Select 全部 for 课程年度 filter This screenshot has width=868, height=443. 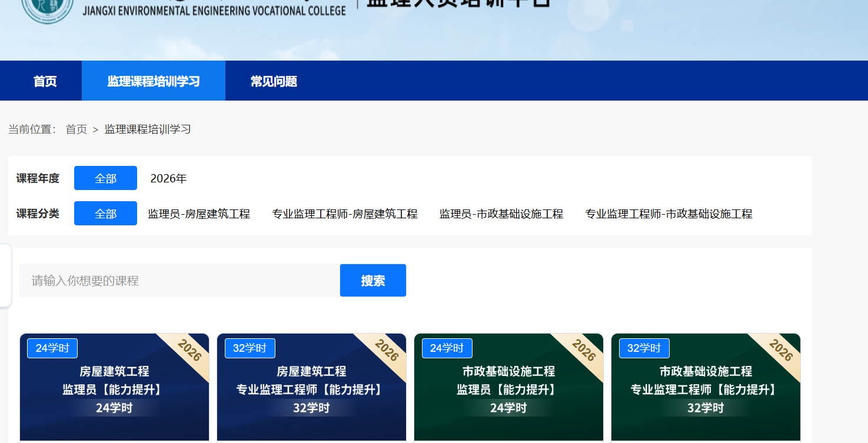click(x=105, y=178)
